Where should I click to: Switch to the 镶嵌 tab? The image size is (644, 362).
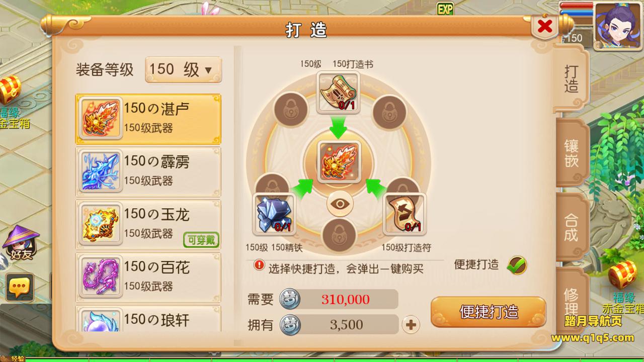coord(572,153)
